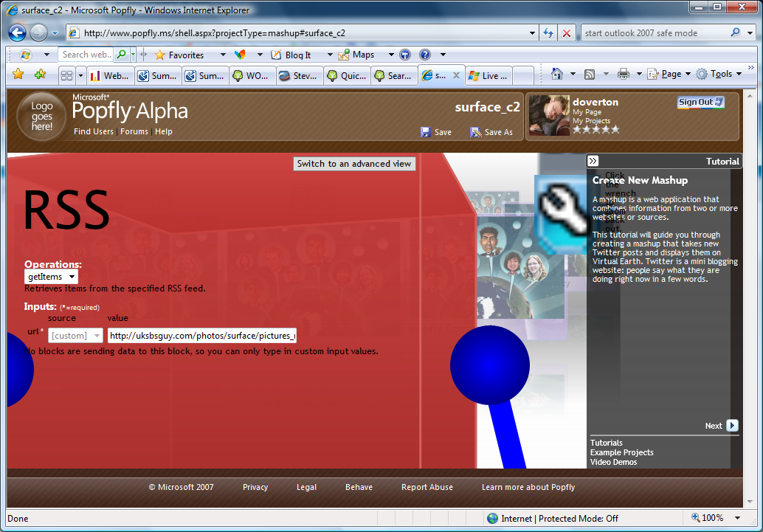Open the Find Users link
The height and width of the screenshot is (532, 763).
click(94, 131)
